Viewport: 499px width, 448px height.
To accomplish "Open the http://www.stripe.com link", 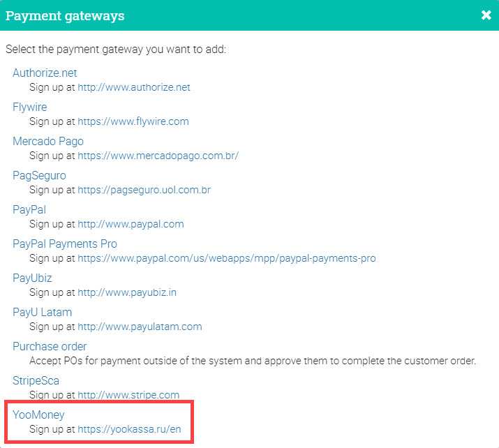I will (x=128, y=395).
